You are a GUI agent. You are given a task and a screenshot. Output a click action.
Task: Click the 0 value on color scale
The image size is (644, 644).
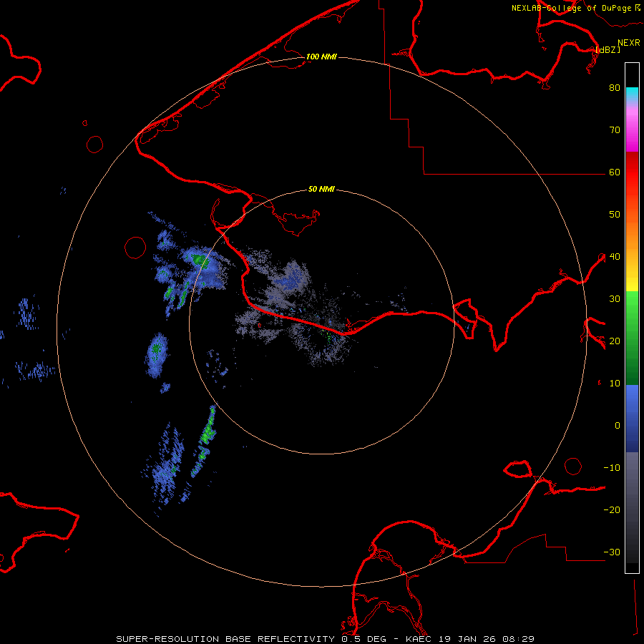[618, 426]
